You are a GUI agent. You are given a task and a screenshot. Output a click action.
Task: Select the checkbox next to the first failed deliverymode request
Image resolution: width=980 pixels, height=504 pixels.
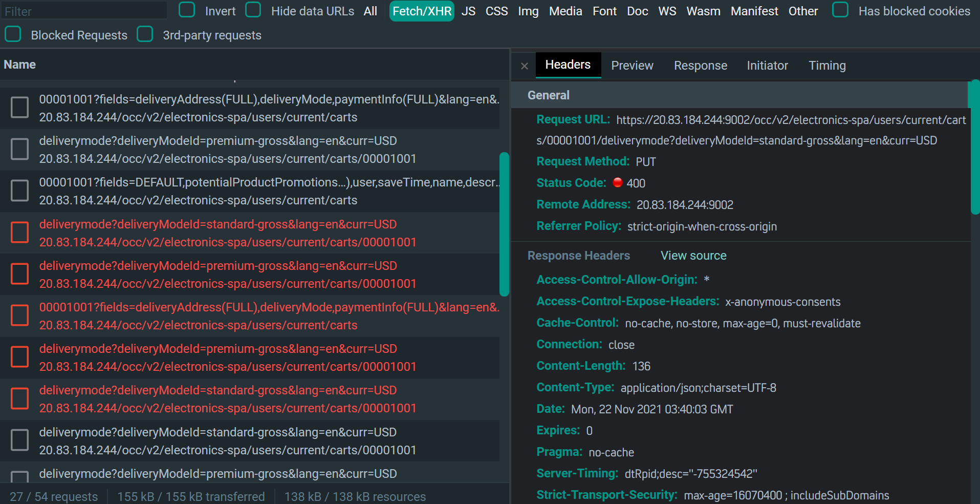[19, 232]
